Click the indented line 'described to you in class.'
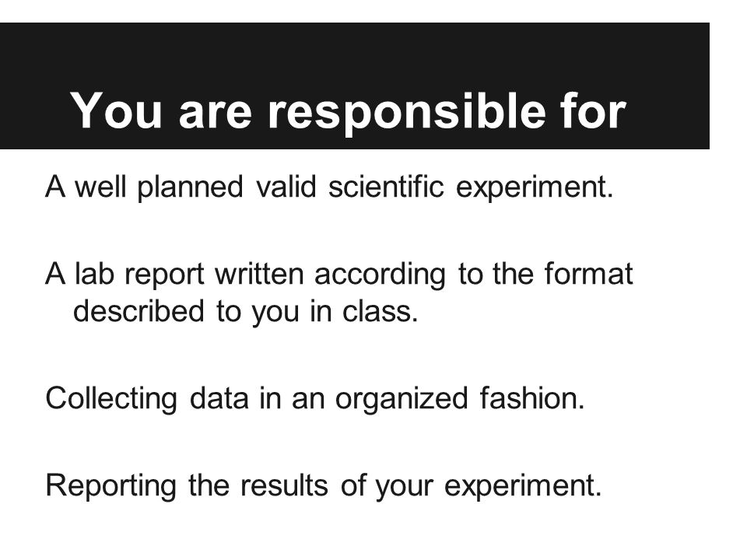Image resolution: width=747 pixels, height=560 pixels. pyautogui.click(x=245, y=311)
